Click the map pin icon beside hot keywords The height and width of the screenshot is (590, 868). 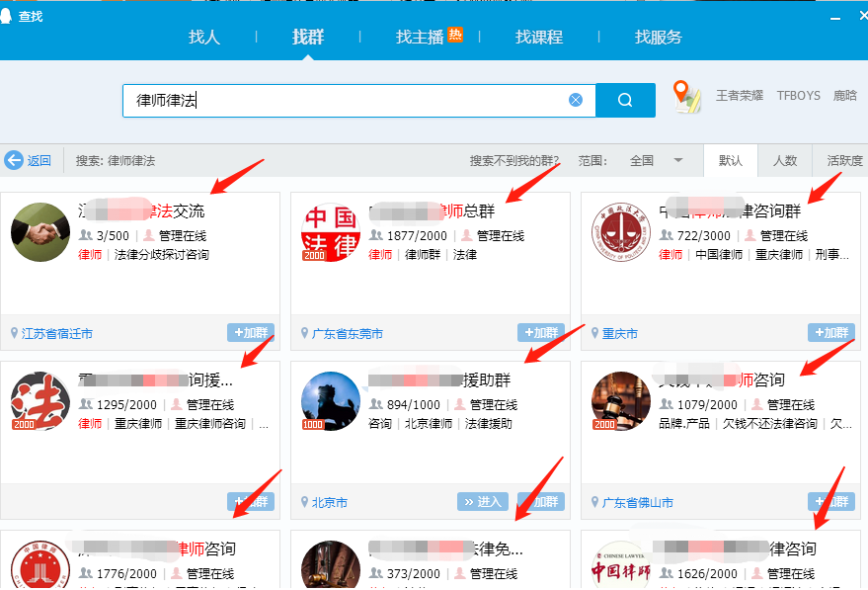(686, 95)
